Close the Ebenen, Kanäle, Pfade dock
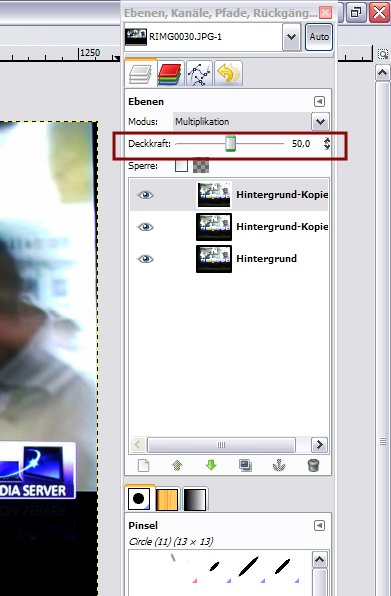Screen dimensions: 391x596 pyautogui.click(x=326, y=13)
